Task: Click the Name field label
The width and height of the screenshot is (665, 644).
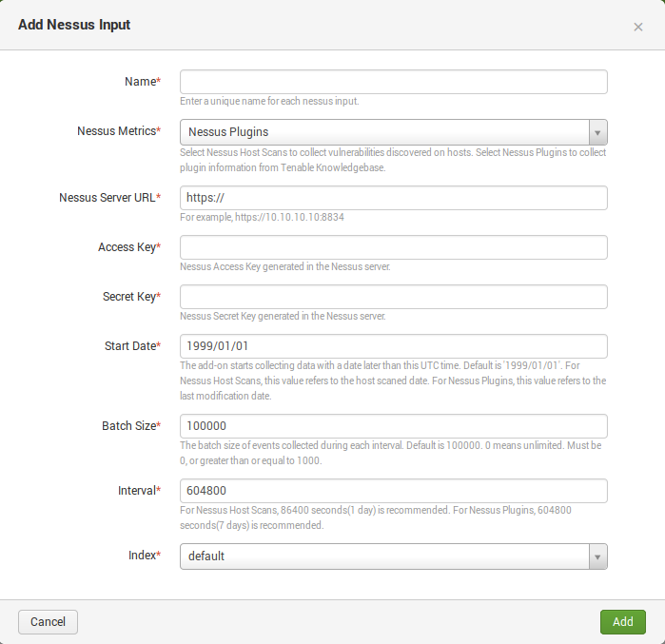Action: 143,82
